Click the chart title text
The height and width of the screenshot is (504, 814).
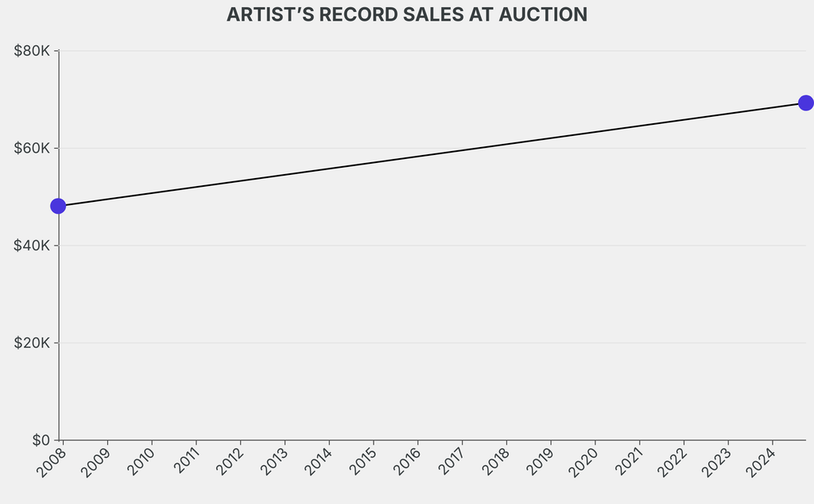407,15
